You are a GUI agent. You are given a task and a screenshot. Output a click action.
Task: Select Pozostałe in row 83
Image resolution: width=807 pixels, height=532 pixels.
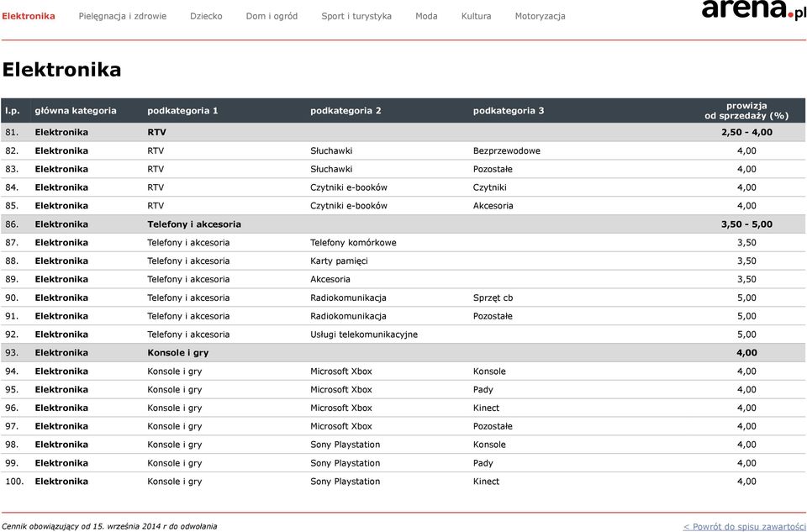click(x=493, y=169)
